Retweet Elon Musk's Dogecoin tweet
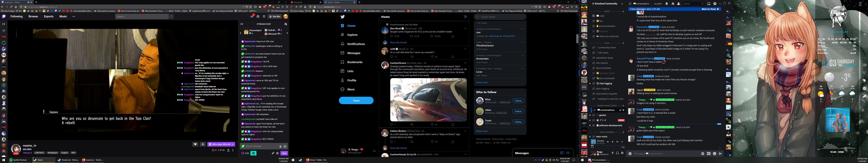 pyautogui.click(x=412, y=36)
